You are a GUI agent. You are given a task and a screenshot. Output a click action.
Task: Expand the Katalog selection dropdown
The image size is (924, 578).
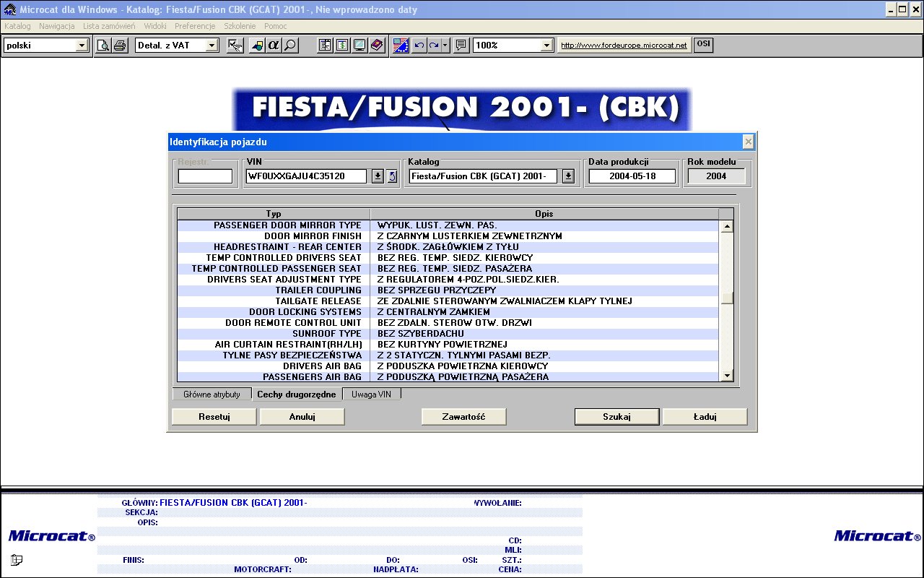[568, 176]
